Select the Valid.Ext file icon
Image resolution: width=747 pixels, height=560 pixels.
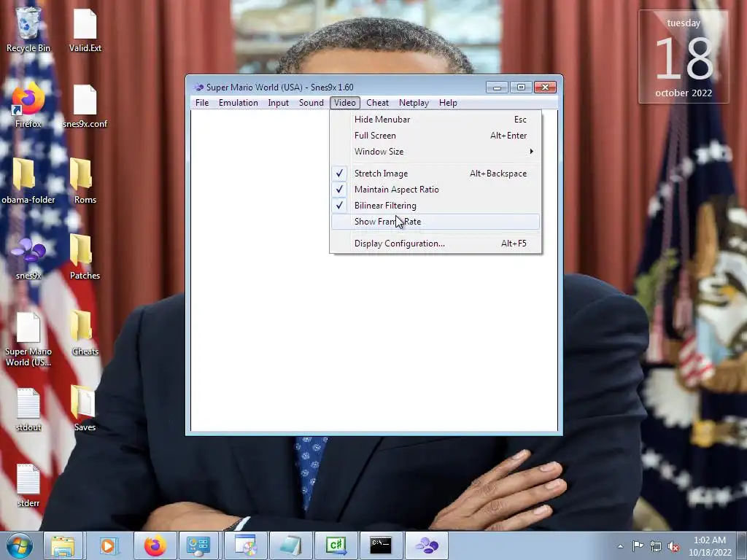85,28
